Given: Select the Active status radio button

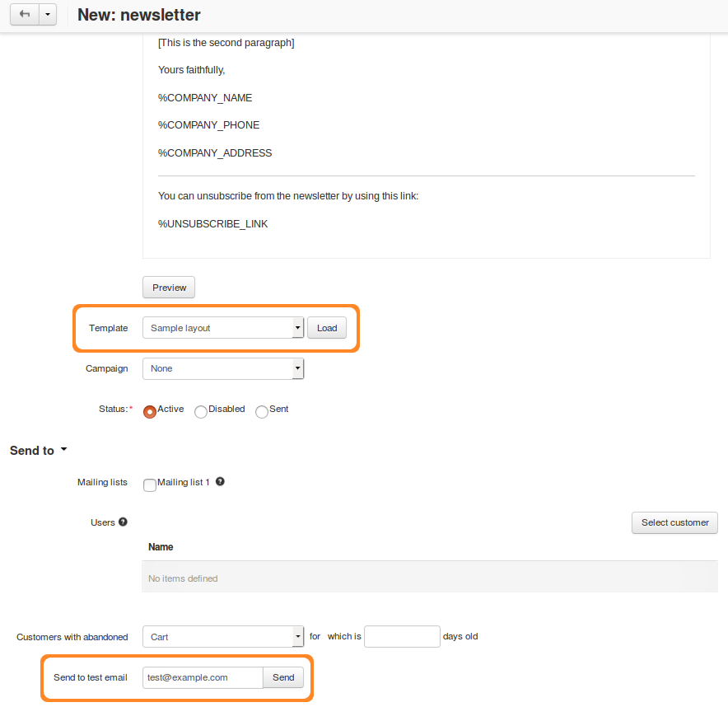Looking at the screenshot, I should 150,411.
